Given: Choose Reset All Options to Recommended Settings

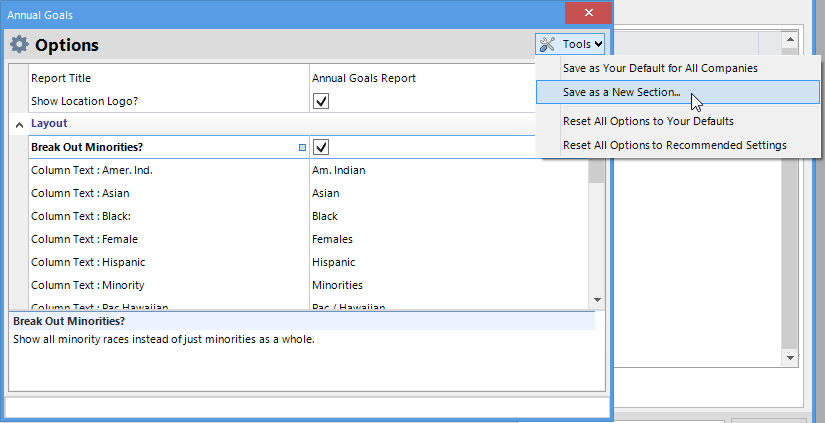Looking at the screenshot, I should coord(674,145).
